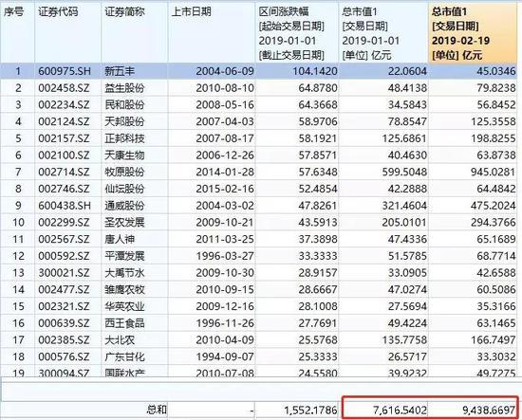Select the 总市值1 2019-01-01 column header
Image resolution: width=522 pixels, height=420 pixels.
click(x=383, y=32)
